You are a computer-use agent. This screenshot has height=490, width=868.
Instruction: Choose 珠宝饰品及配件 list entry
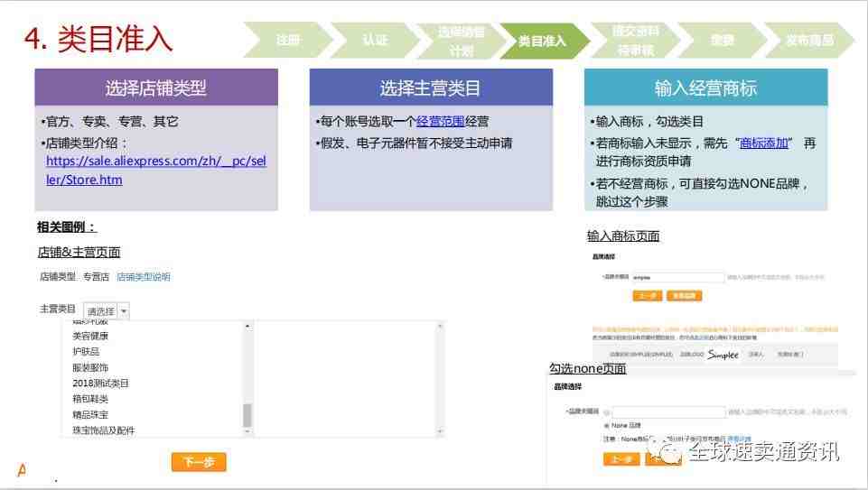[x=104, y=430]
